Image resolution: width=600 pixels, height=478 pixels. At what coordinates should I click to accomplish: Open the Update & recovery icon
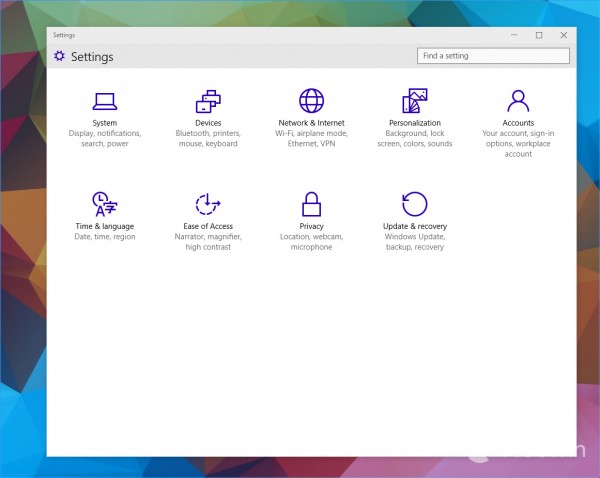(x=414, y=204)
